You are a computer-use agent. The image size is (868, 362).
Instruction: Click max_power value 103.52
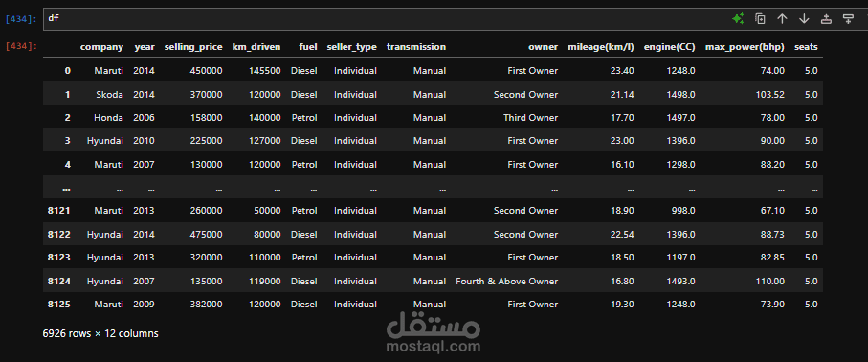(x=769, y=94)
